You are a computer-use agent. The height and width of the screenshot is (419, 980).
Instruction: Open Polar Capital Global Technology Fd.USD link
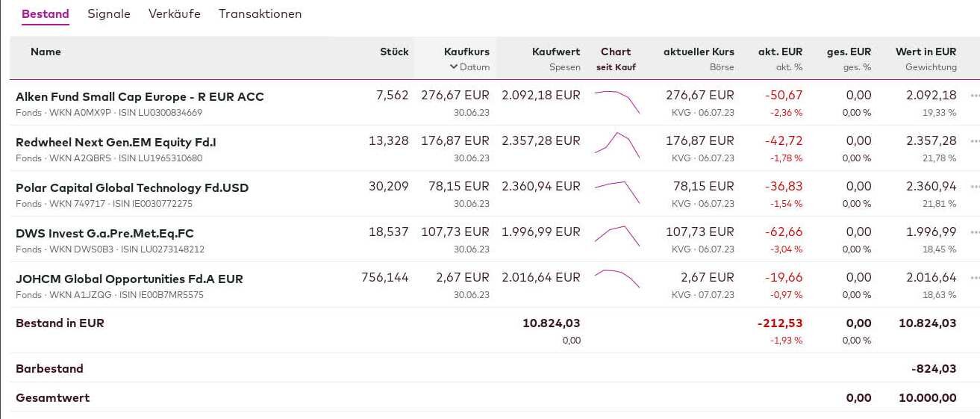click(132, 187)
